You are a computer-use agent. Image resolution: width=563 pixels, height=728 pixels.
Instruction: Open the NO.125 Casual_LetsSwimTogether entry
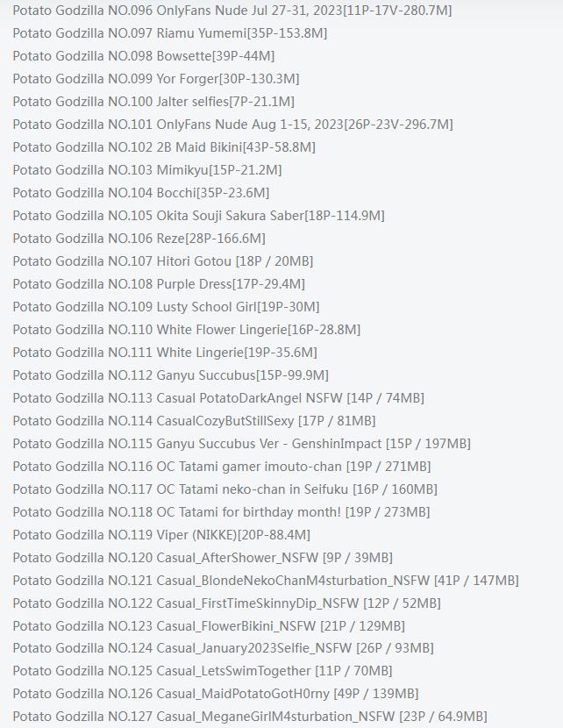pyautogui.click(x=203, y=671)
